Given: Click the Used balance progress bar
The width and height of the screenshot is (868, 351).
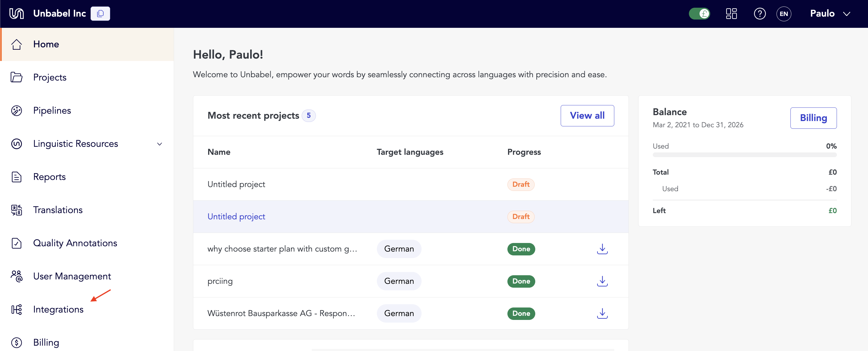Looking at the screenshot, I should point(744,155).
